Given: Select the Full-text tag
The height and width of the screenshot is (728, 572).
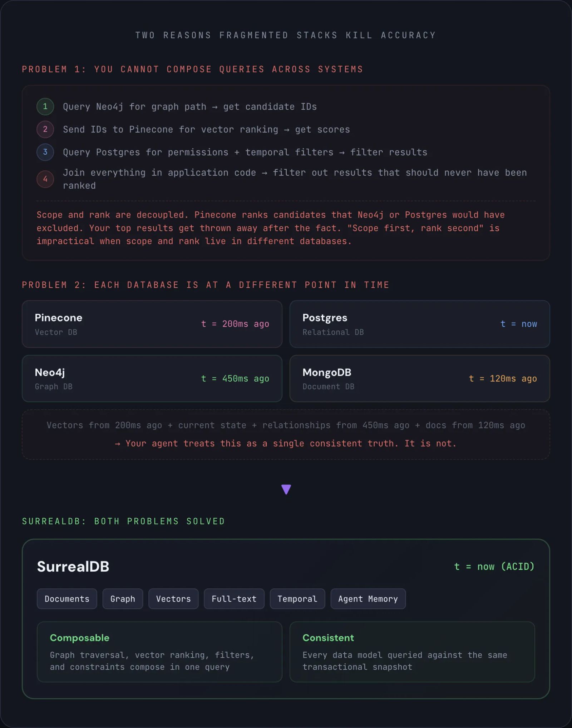Looking at the screenshot, I should click(234, 599).
